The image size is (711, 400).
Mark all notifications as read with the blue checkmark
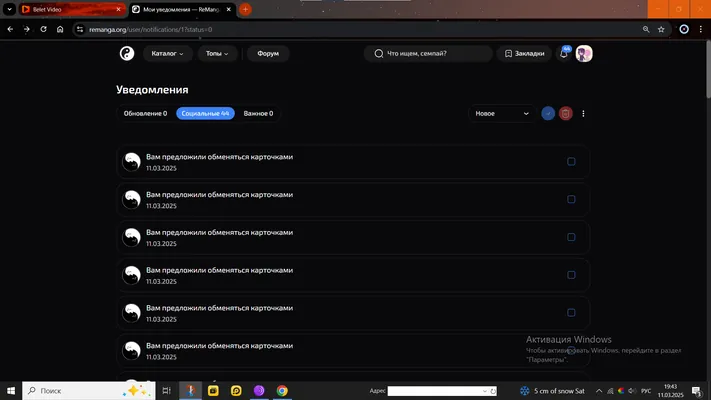548,113
